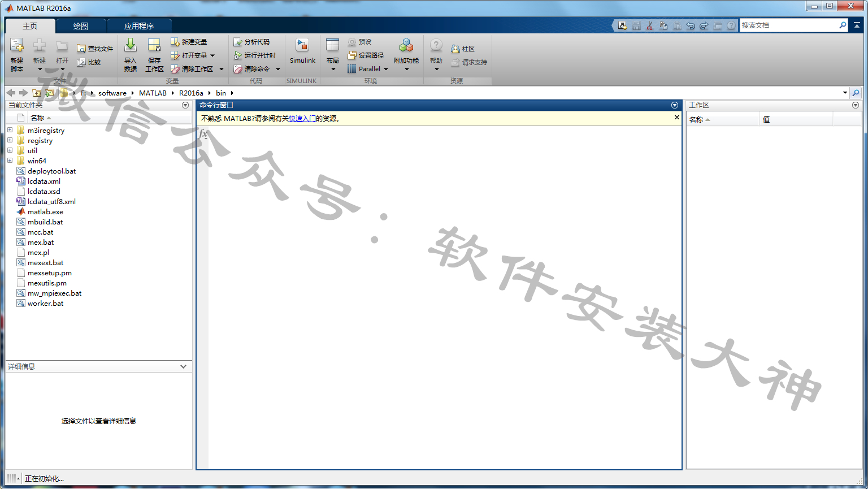Click the 新建脚本 (New Script) icon
The height and width of the screenshot is (489, 868).
17,46
